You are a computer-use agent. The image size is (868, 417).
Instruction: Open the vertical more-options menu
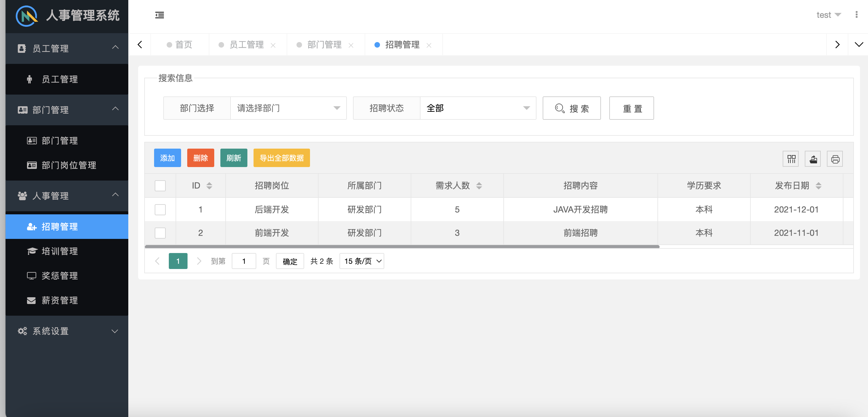(856, 15)
